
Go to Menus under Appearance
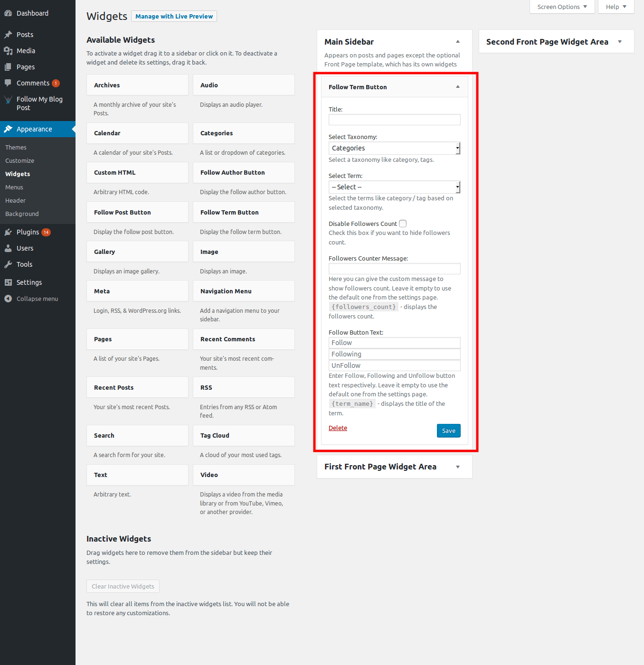click(x=14, y=187)
